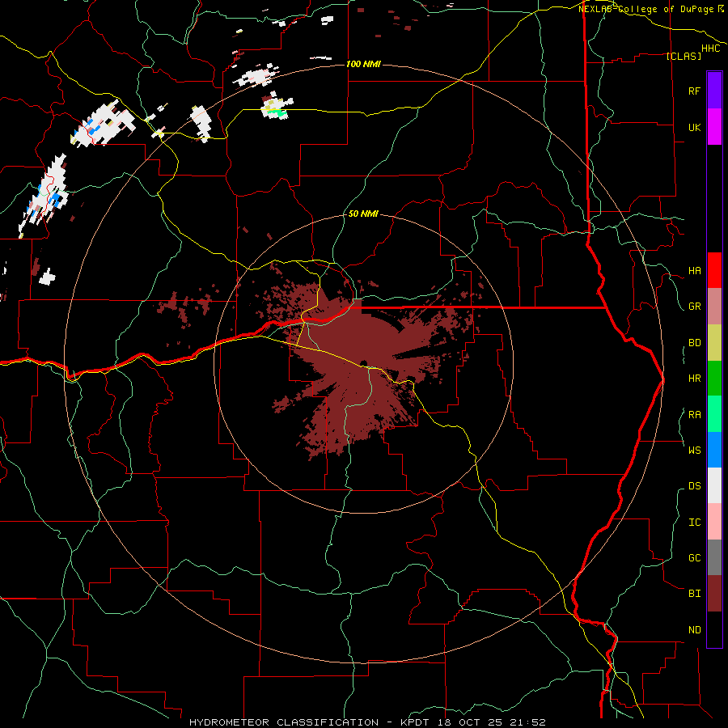
Task: Click the 'RF' legend label text
Action: pos(694,91)
